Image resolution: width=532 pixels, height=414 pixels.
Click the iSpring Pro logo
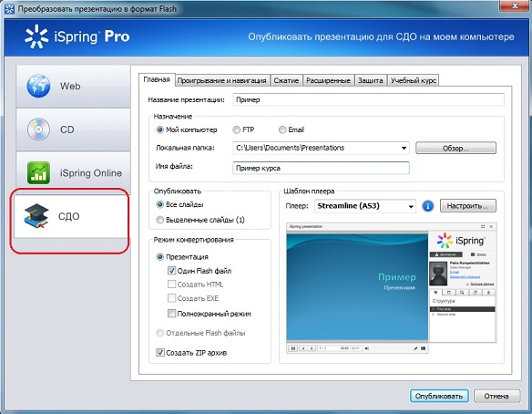pos(77,36)
